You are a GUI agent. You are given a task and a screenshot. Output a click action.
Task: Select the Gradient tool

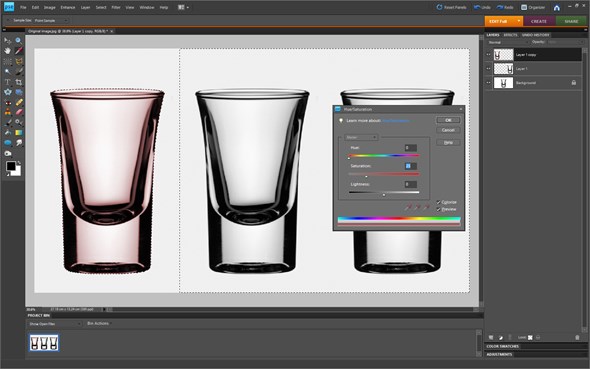pos(18,133)
